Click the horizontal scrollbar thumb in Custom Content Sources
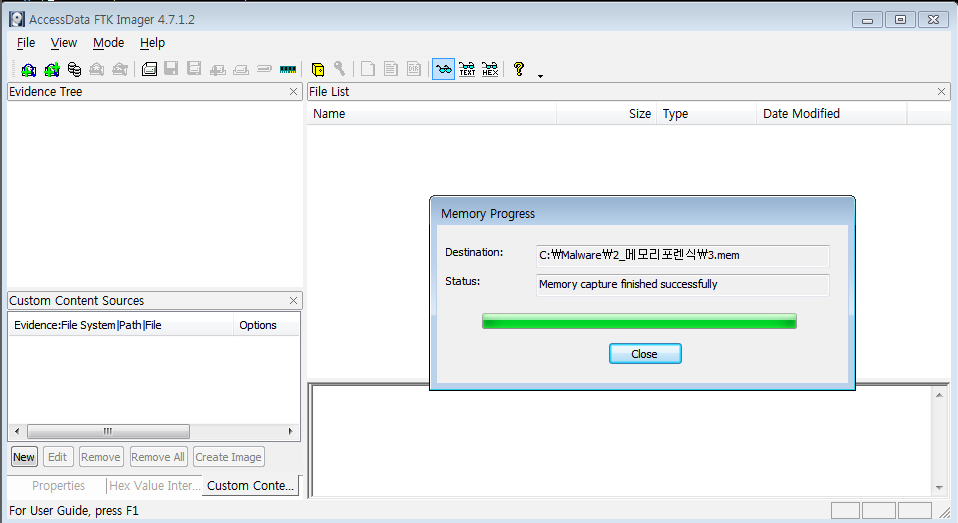The width and height of the screenshot is (958, 523). click(x=108, y=431)
